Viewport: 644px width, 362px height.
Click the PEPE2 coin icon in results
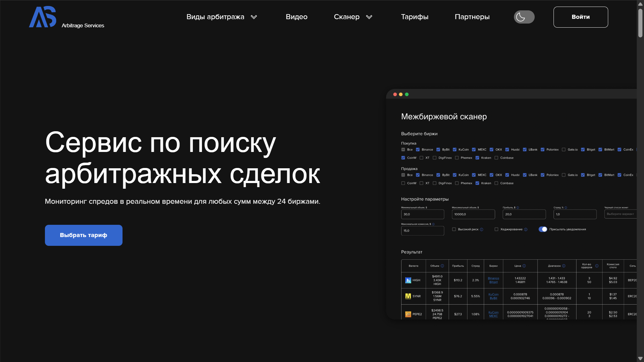[x=408, y=314]
